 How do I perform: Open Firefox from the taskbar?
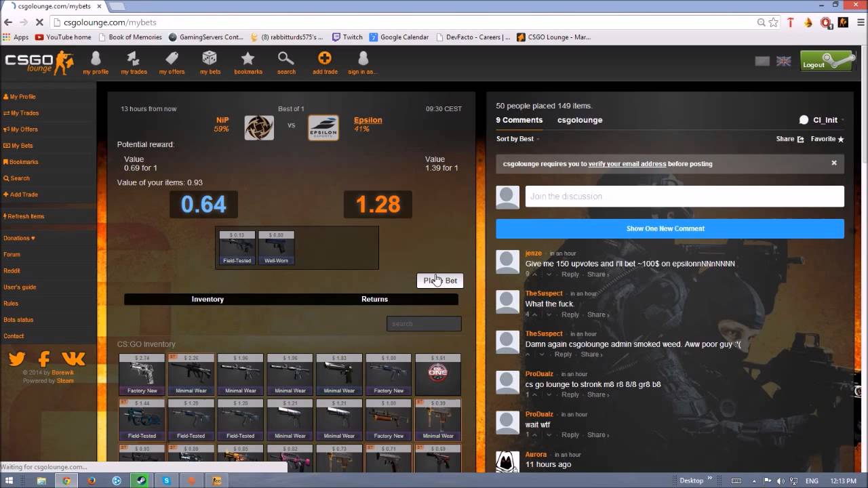click(x=92, y=481)
